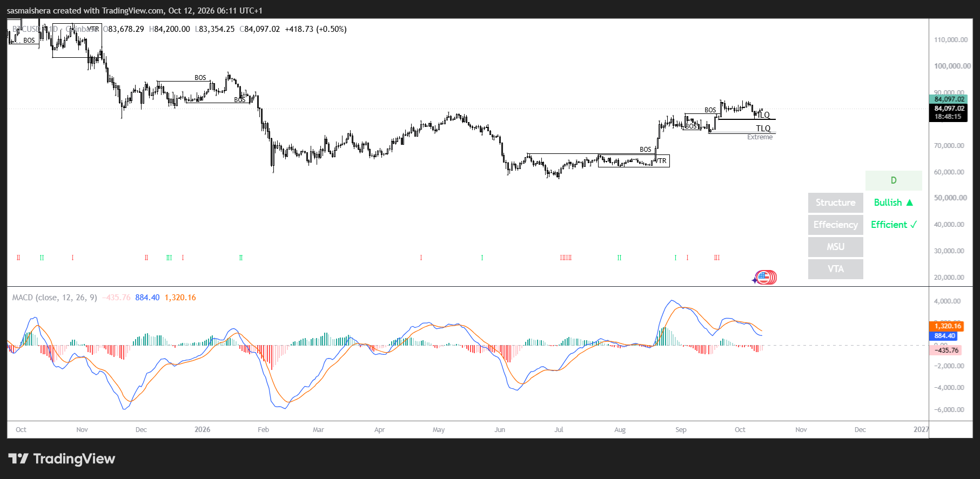This screenshot has width=980, height=479.
Task: Click the Sep label on time axis
Action: click(681, 430)
